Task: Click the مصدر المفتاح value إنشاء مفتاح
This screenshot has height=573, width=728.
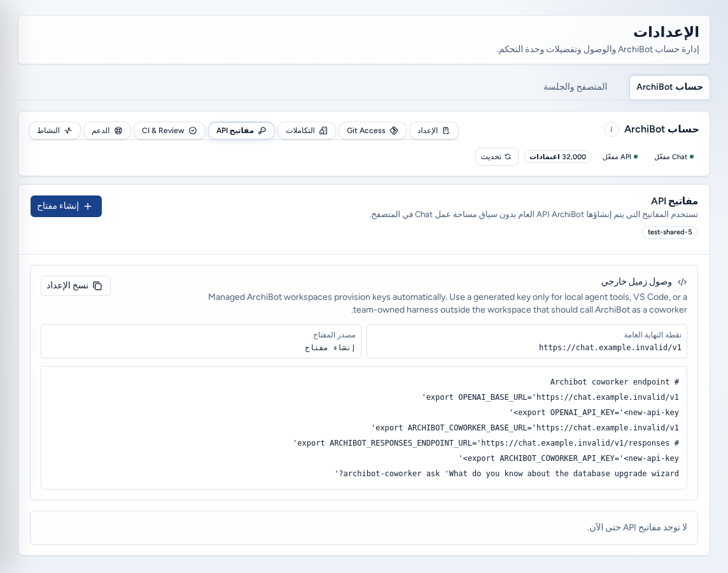Action: click(330, 348)
